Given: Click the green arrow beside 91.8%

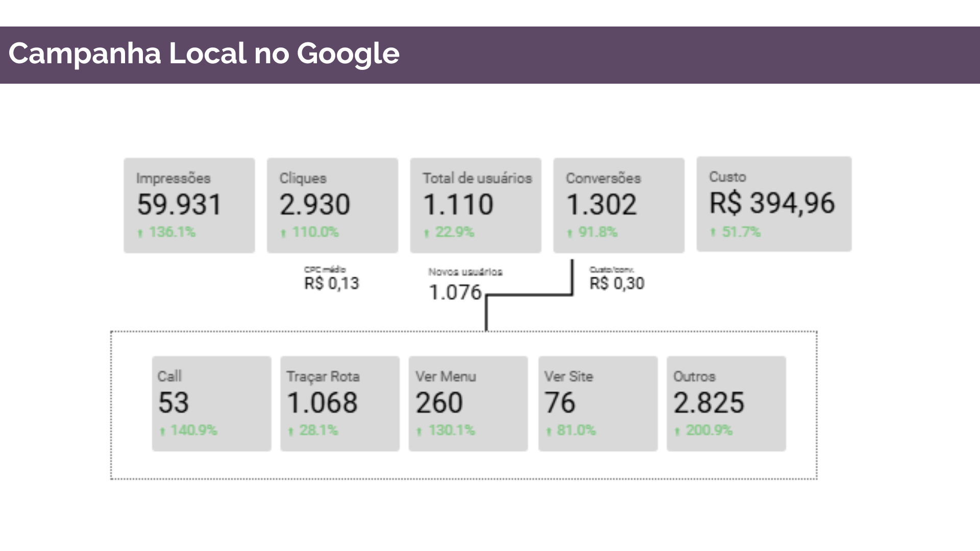Looking at the screenshot, I should pyautogui.click(x=570, y=233).
